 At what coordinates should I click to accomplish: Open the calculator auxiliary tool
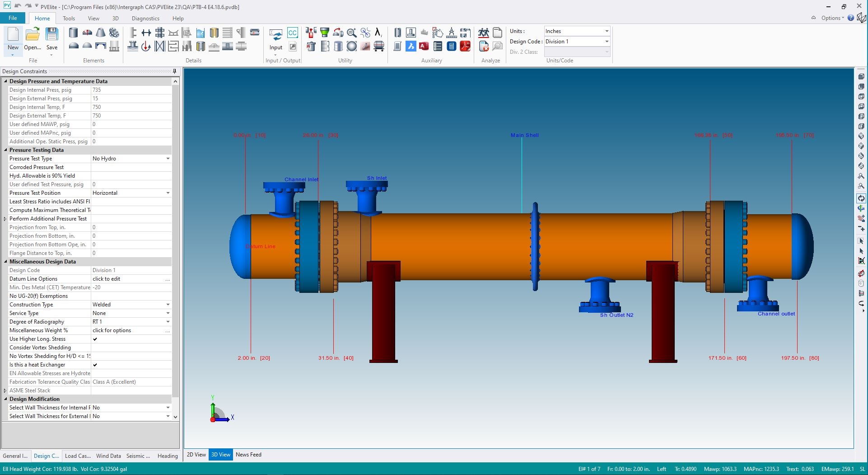click(451, 46)
